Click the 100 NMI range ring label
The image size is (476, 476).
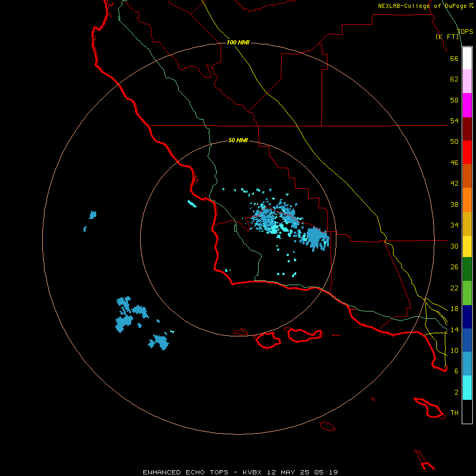click(x=238, y=42)
